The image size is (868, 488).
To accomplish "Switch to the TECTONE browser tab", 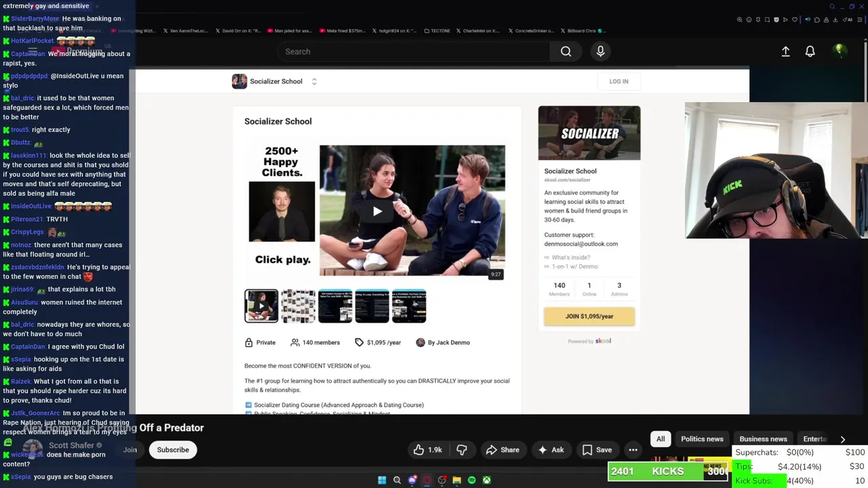I will point(437,30).
